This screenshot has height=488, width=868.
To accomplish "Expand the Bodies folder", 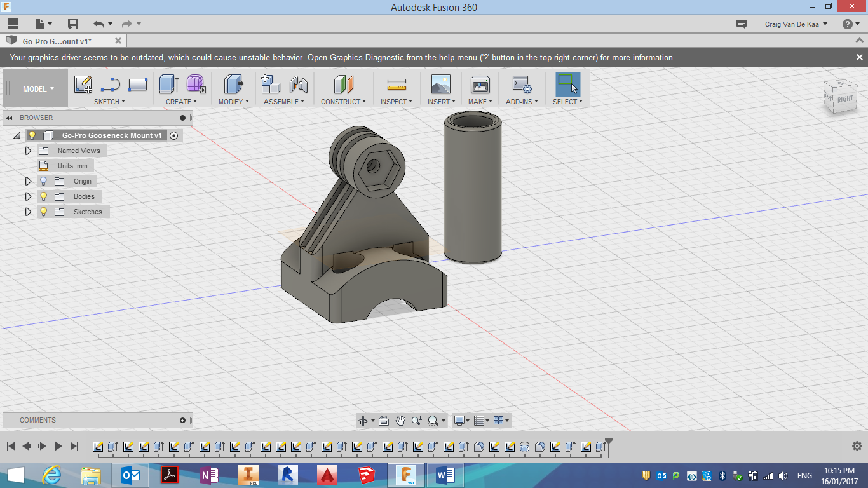I will (x=28, y=196).
